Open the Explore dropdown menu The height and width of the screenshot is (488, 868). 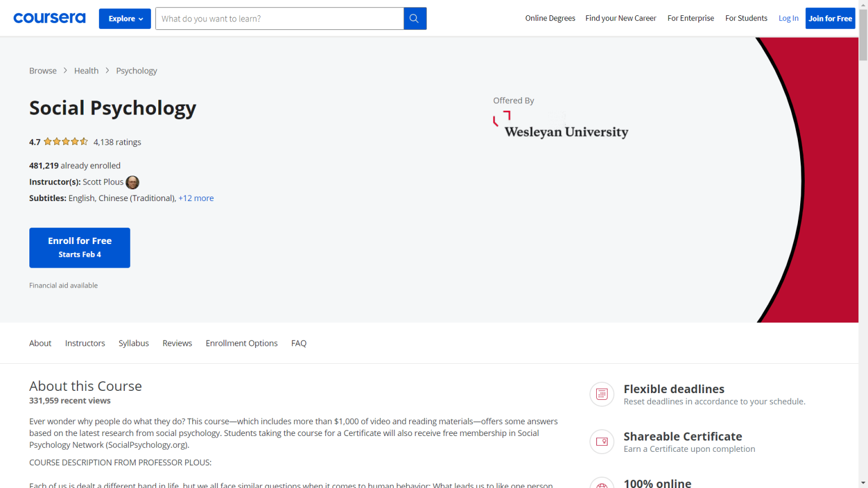tap(125, 19)
